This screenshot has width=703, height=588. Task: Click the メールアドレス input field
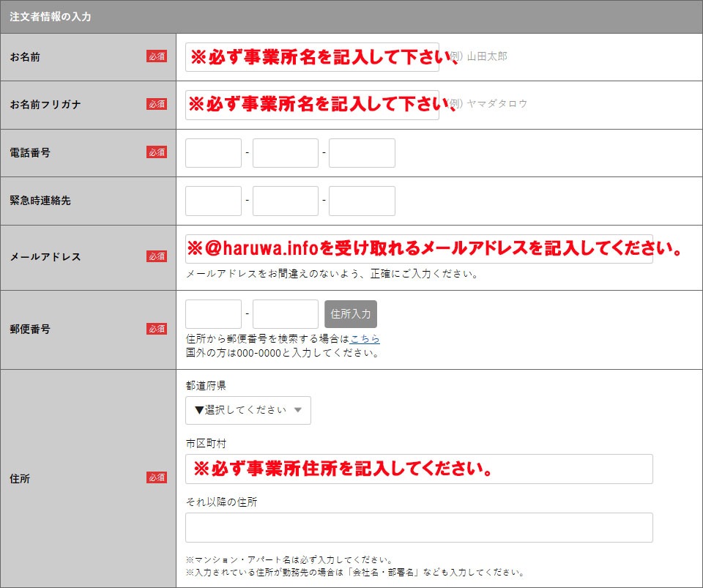(419, 249)
